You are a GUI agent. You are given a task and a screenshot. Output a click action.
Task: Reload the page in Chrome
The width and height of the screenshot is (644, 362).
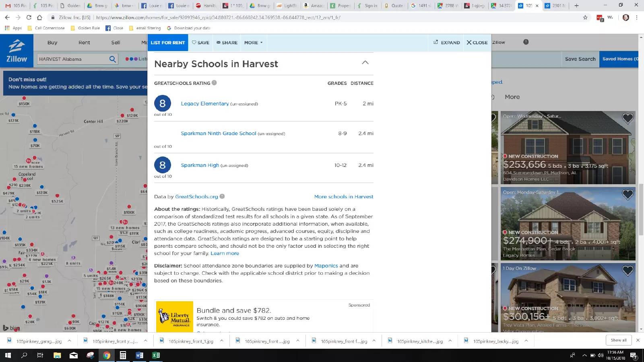29,17
